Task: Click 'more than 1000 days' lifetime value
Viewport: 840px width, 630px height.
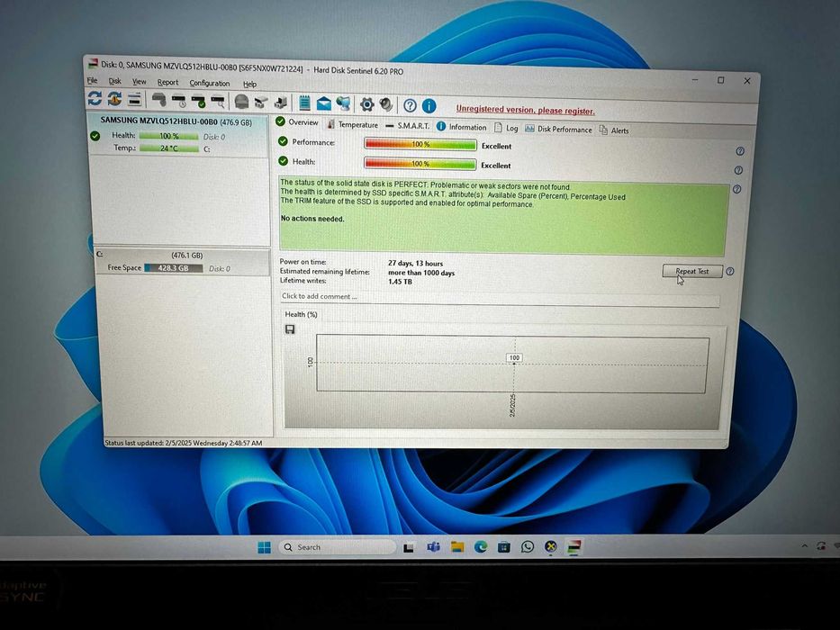Action: point(421,273)
